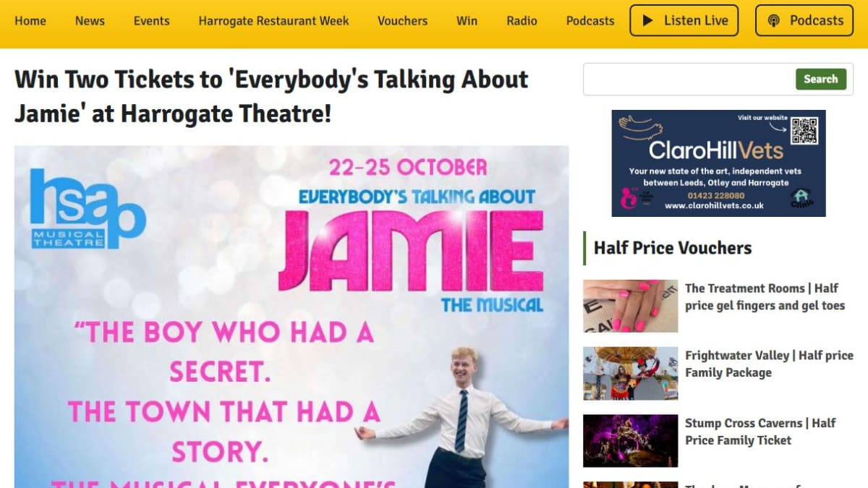The height and width of the screenshot is (488, 868).
Task: Open the Win section
Action: 467,20
